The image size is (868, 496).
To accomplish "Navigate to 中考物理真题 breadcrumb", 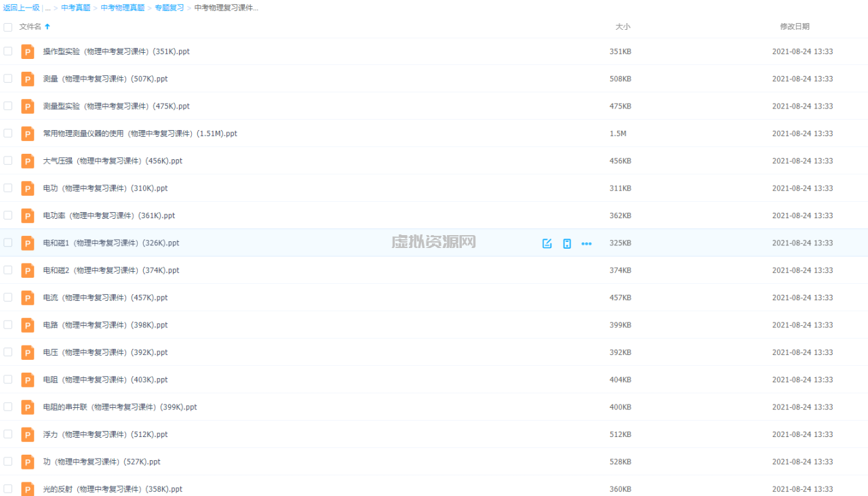I will click(123, 8).
